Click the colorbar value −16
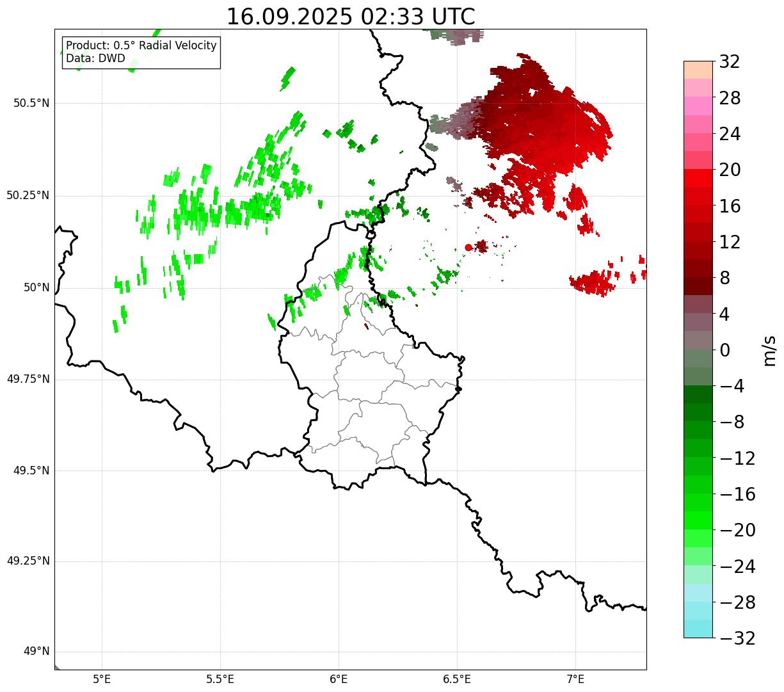784x692 pixels. click(737, 495)
